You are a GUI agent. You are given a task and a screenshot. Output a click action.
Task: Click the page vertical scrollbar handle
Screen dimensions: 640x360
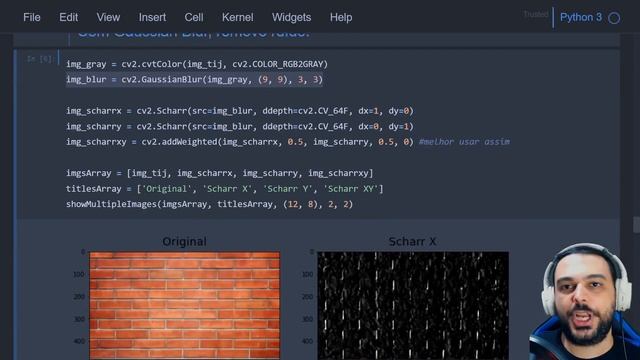[x=636, y=224]
